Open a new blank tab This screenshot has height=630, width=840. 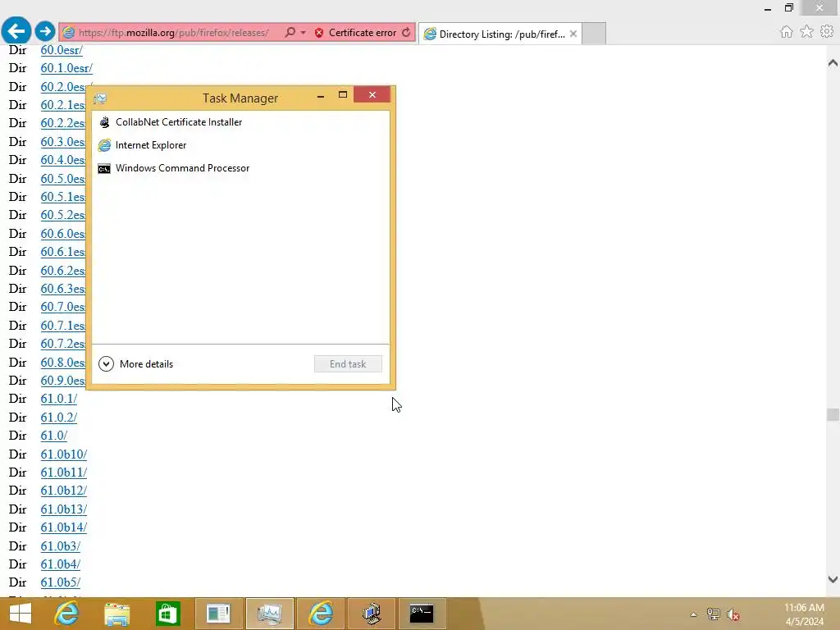point(594,34)
